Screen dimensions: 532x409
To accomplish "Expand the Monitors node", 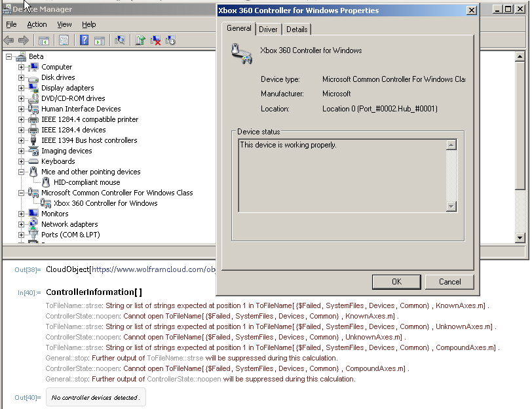I will tap(21, 214).
